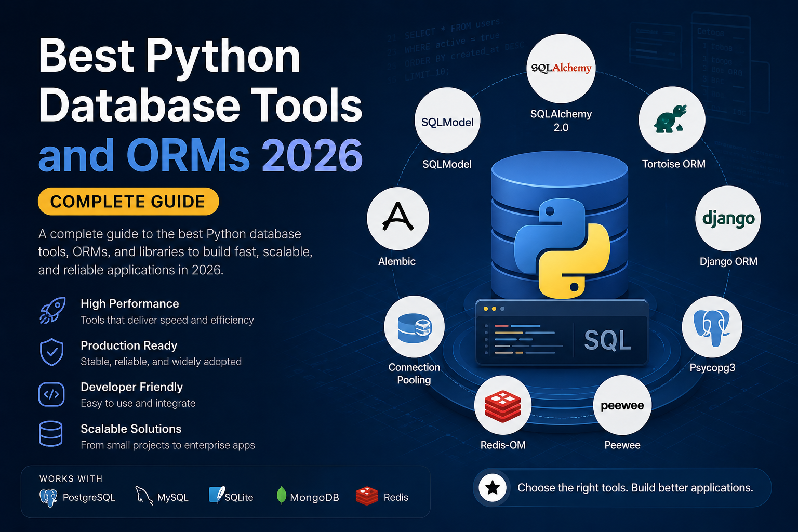
Task: Click the large SQL text in editor
Action: pos(608,340)
